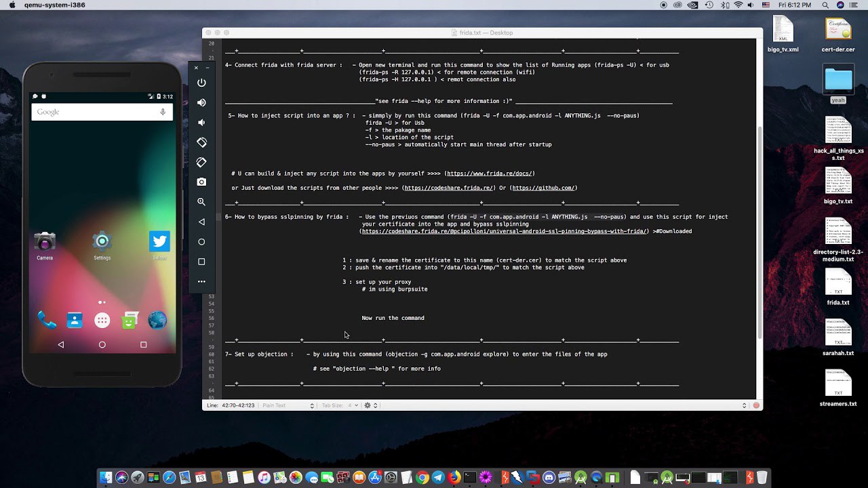The image size is (868, 488).
Task: Open the Camera app on Android home screen
Action: (45, 245)
